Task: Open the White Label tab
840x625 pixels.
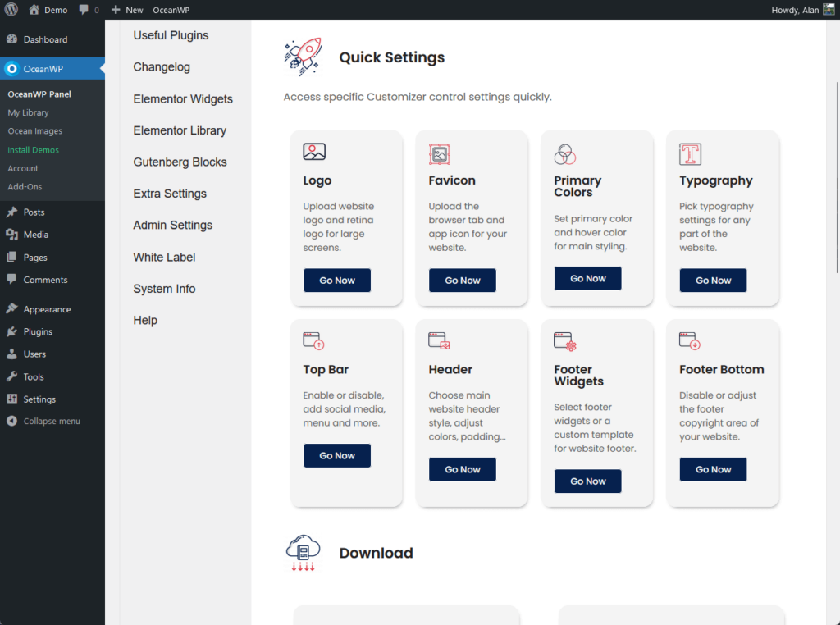Action: pyautogui.click(x=164, y=257)
